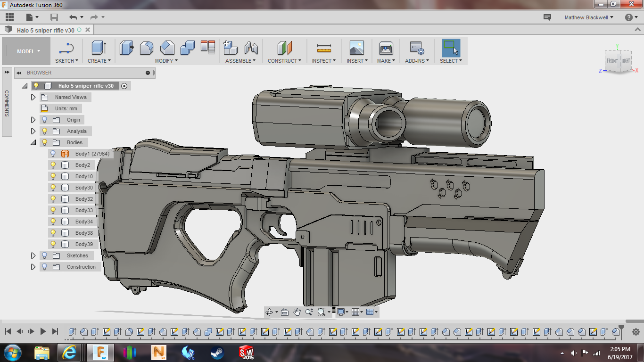Open the ASSEMBLE menu
Screen dimensions: 644x362
tap(240, 61)
